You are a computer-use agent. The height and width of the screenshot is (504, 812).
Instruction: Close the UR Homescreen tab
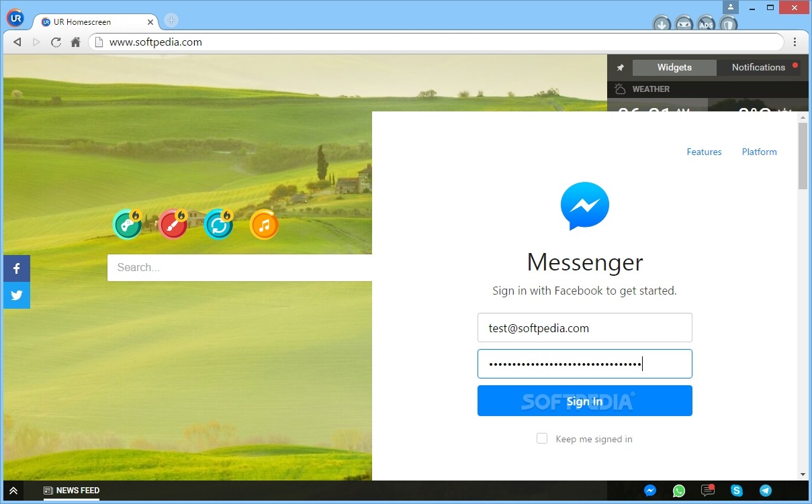(x=150, y=22)
